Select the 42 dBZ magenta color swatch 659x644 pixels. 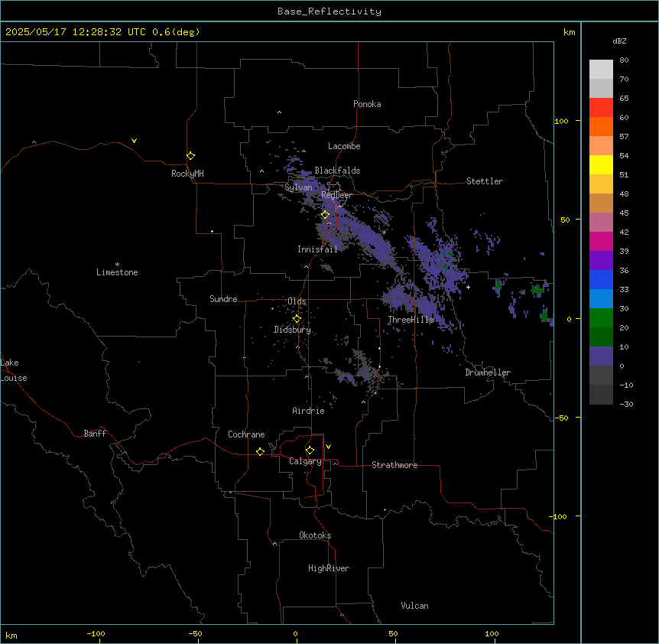(x=601, y=241)
